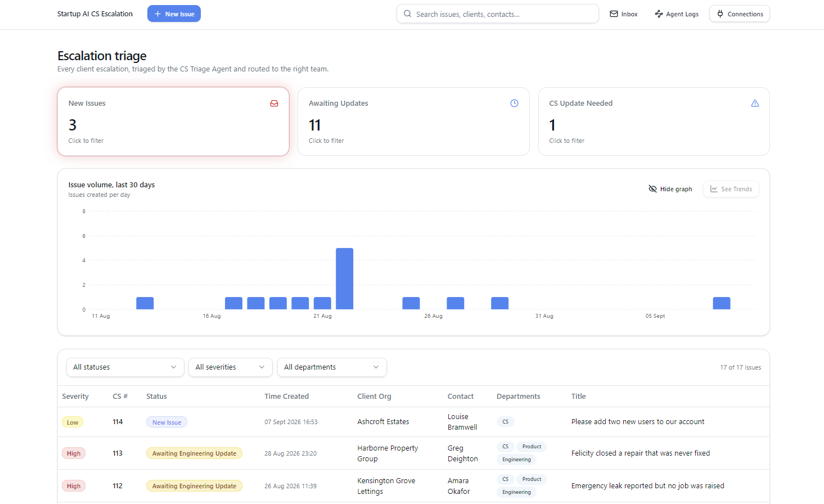Open the All departments dropdown
This screenshot has height=504, width=824.
pos(332,367)
